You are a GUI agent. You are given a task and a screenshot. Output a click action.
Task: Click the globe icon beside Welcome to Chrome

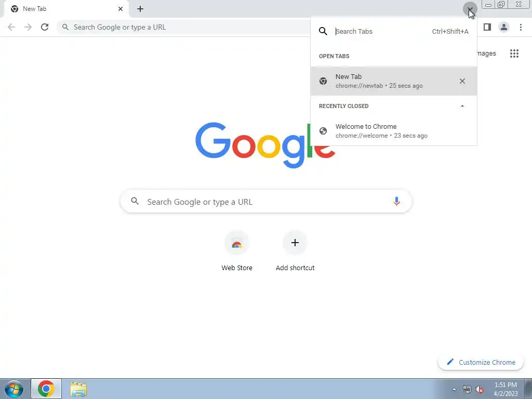point(323,131)
